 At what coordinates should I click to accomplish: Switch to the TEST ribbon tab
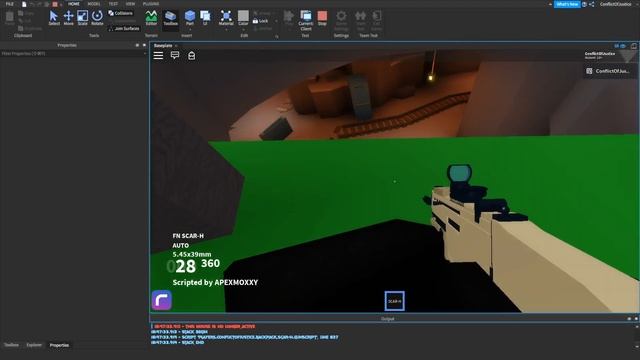pyautogui.click(x=113, y=4)
